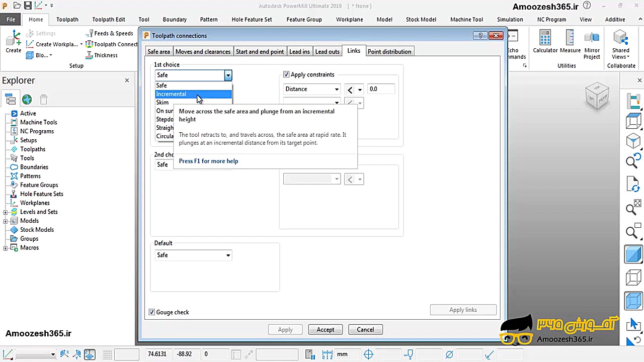
Task: Open the Moves and clearances tab
Action: pyautogui.click(x=203, y=52)
